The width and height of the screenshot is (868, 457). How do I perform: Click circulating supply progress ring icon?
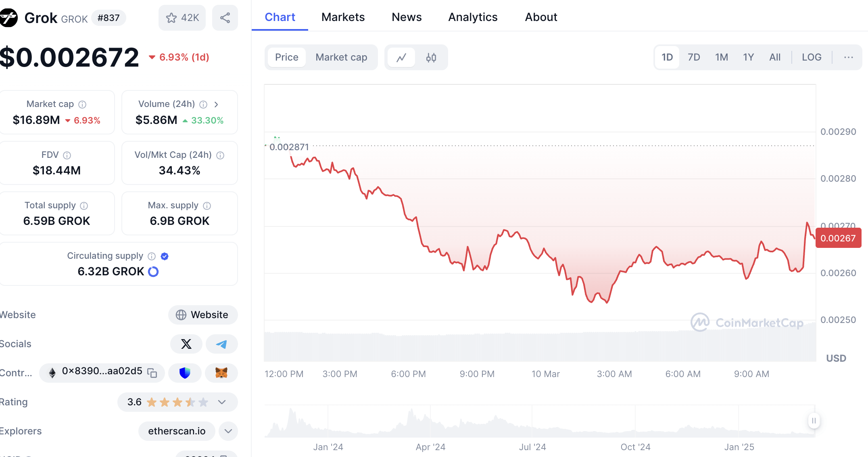coord(153,272)
